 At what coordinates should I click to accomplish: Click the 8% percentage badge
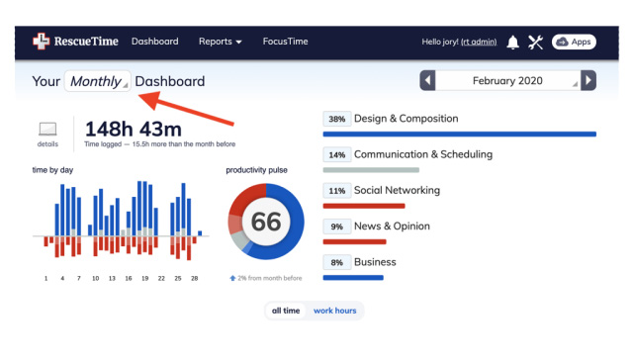(x=337, y=263)
